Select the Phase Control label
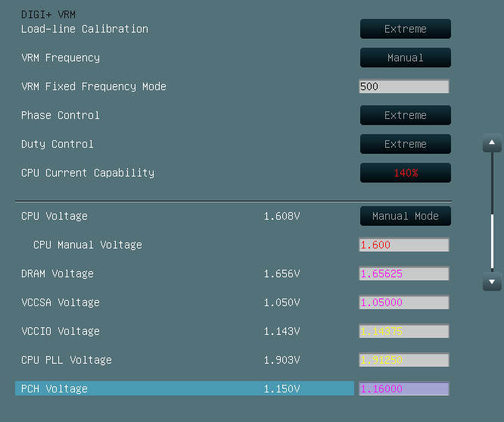Screen dimensions: 504x422 click(60, 115)
